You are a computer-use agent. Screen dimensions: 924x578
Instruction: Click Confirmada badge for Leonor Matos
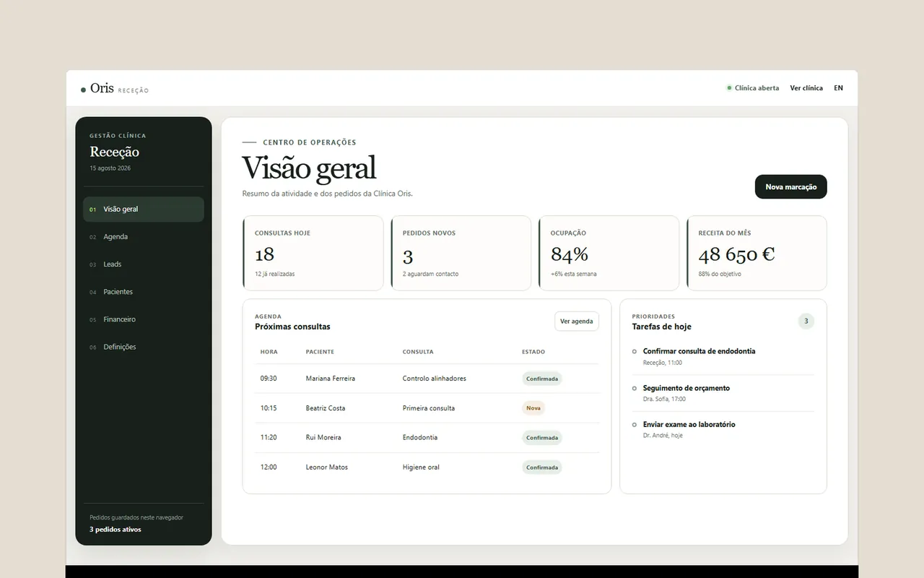tap(542, 467)
